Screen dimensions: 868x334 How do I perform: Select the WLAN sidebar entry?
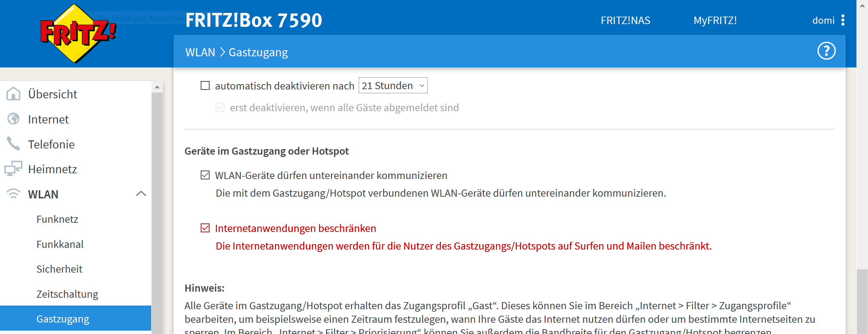43,194
